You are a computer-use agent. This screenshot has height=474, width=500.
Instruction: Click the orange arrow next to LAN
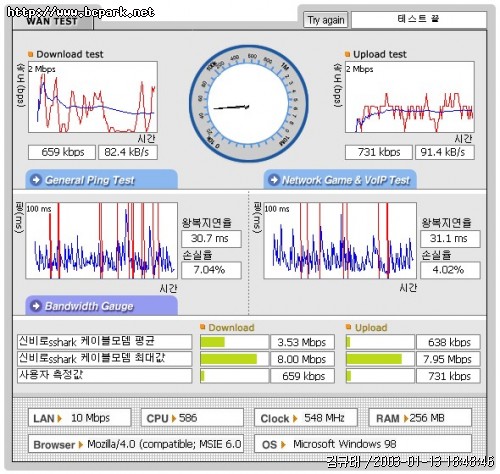60,418
